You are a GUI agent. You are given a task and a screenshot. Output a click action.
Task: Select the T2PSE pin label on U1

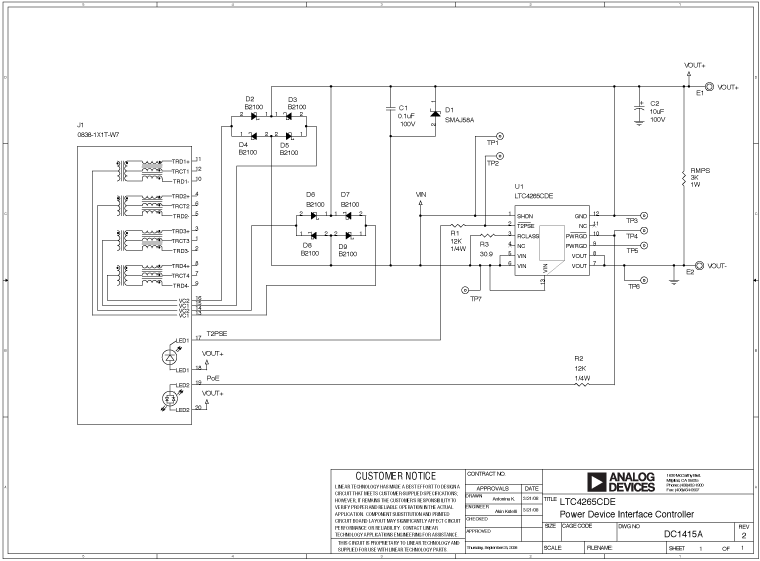tap(526, 226)
